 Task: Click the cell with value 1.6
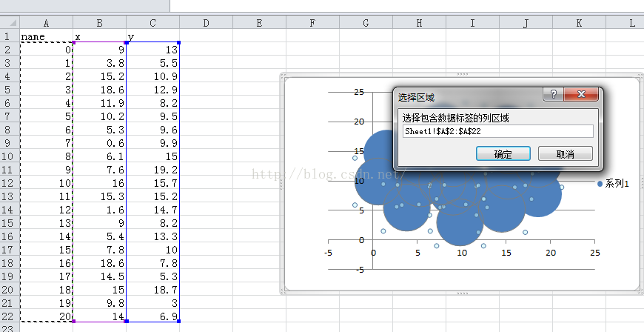tap(99, 210)
